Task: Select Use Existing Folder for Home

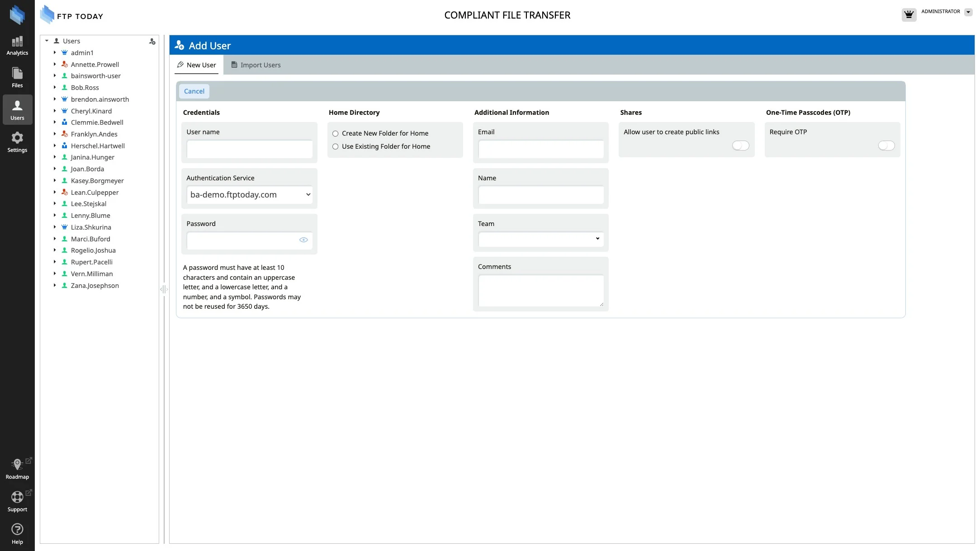Action: click(x=336, y=147)
